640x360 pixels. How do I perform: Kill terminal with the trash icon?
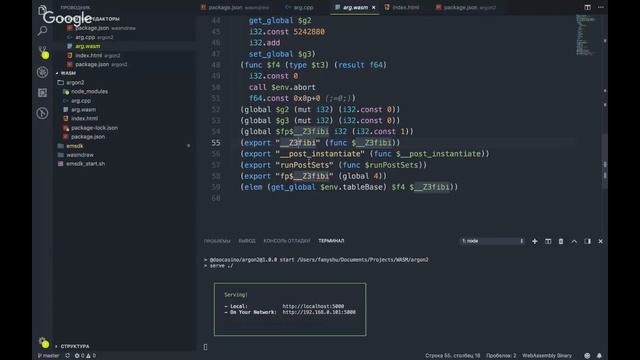[x=561, y=241]
